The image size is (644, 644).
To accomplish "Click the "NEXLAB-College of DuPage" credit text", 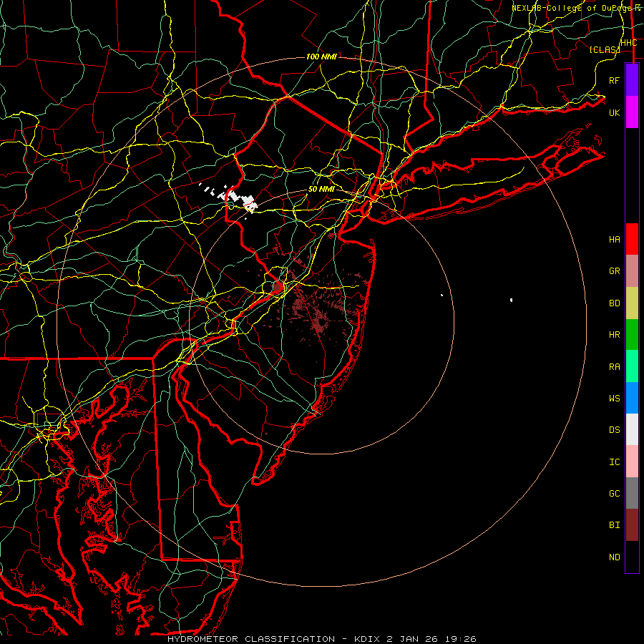I will coord(572,8).
